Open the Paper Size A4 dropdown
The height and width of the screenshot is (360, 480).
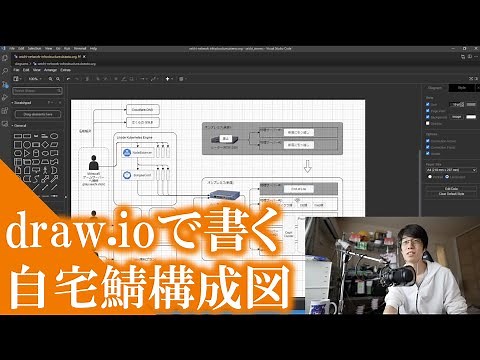coord(451,170)
